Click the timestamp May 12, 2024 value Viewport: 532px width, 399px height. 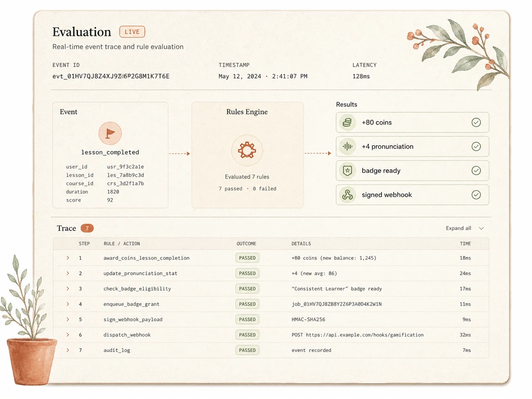pos(263,76)
